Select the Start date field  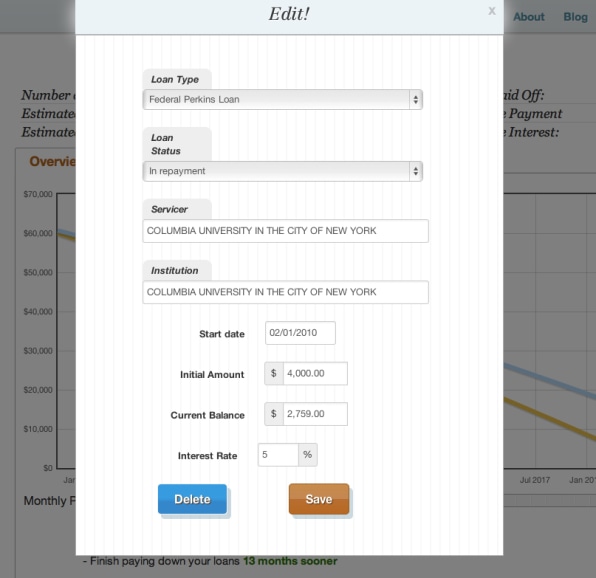click(300, 333)
